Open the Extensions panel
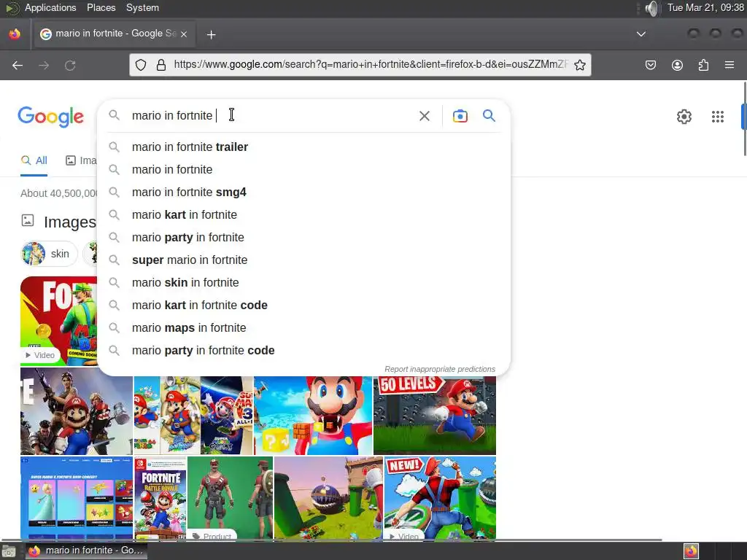This screenshot has width=747, height=560. pyautogui.click(x=703, y=65)
